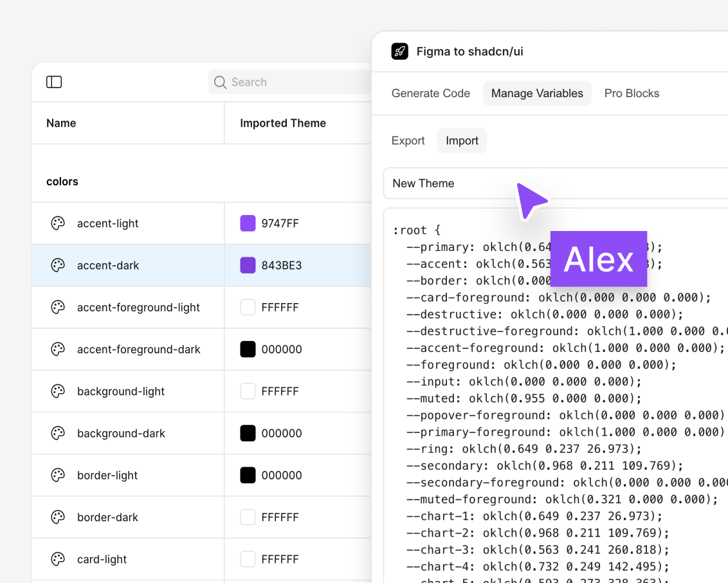Click palette icon beside accent-dark
The width and height of the screenshot is (728, 583).
[x=58, y=265]
